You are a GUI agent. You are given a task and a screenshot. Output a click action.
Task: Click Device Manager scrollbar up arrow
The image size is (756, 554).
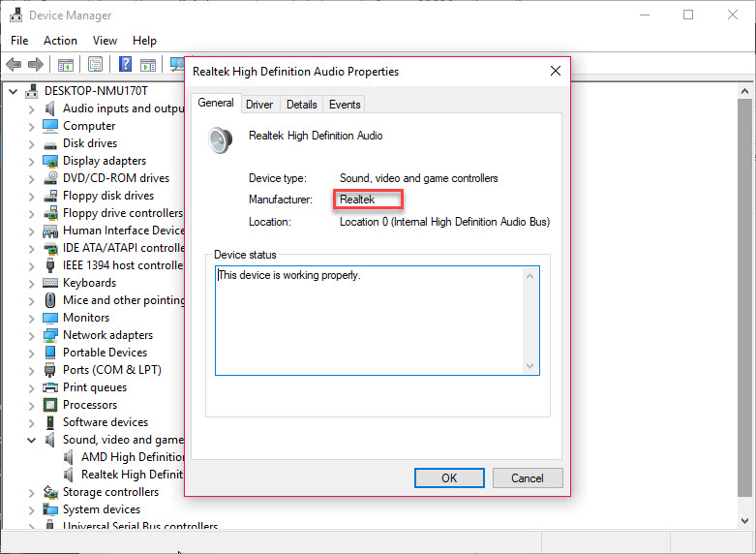[x=745, y=91]
